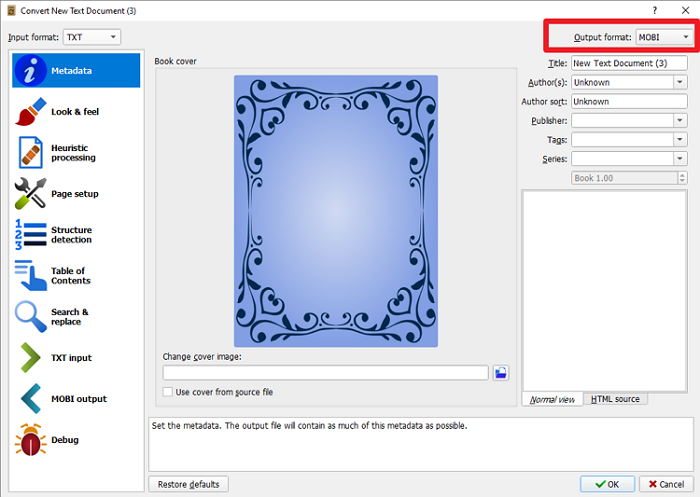Click the Restore defaults button
This screenshot has height=497, width=700.
point(188,484)
